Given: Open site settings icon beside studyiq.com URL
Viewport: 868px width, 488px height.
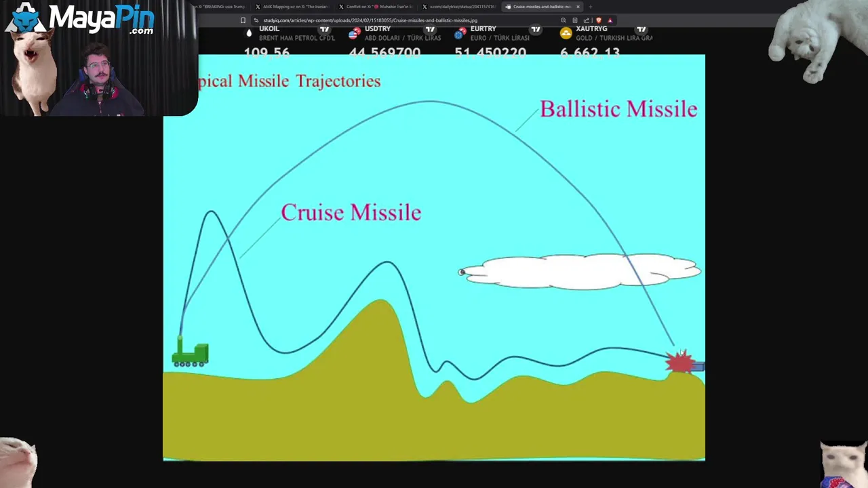Looking at the screenshot, I should 256,20.
